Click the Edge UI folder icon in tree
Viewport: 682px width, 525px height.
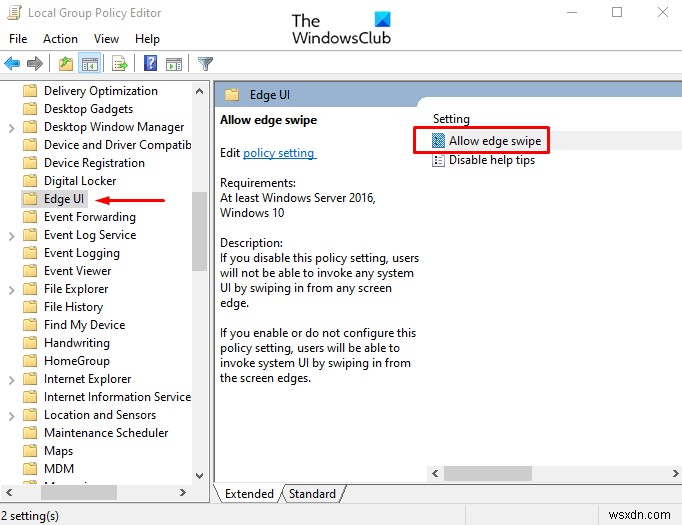pos(30,199)
